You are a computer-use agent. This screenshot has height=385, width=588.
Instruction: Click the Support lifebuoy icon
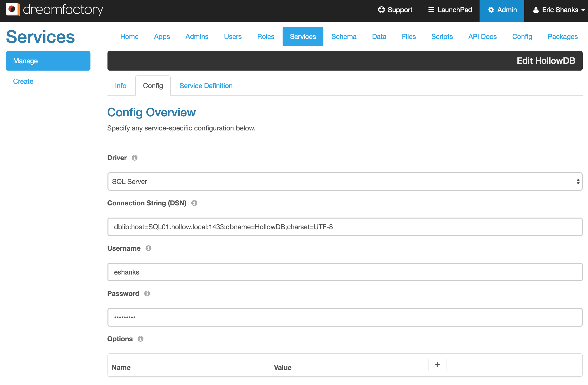point(381,10)
